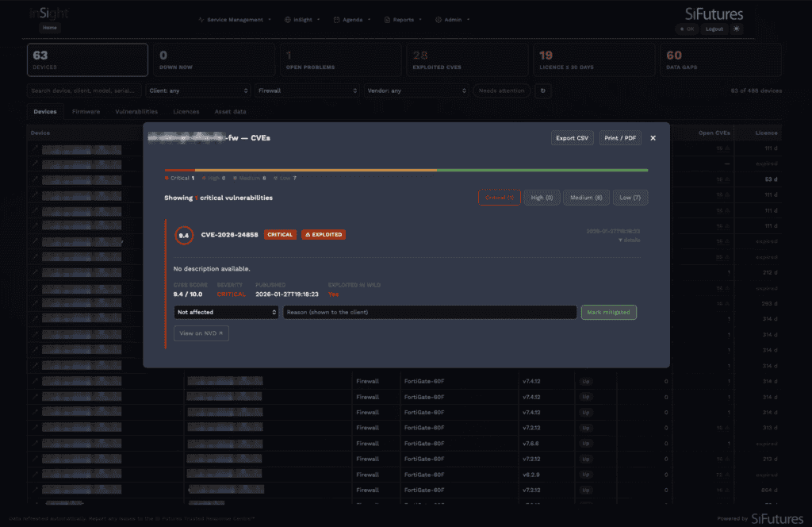Click the refresh icon beside Needs attention

click(542, 90)
